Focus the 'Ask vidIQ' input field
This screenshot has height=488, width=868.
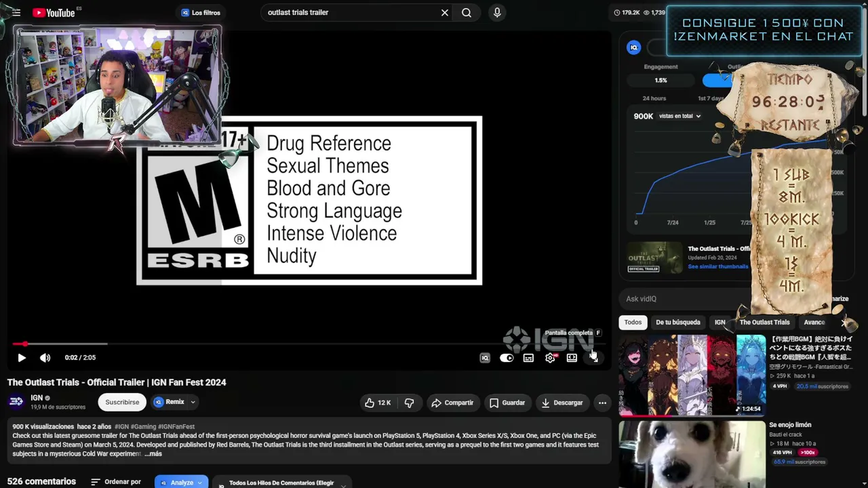pos(685,299)
